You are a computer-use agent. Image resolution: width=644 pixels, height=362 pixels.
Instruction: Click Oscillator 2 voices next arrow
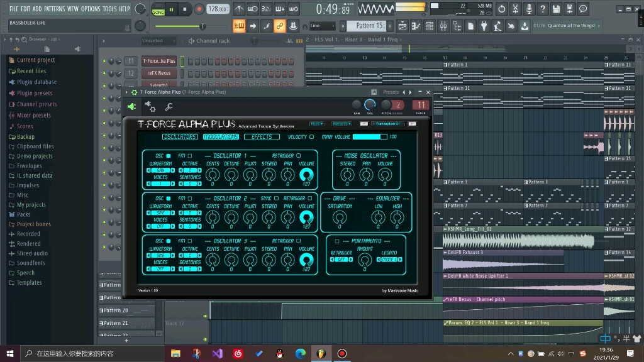[x=172, y=226]
